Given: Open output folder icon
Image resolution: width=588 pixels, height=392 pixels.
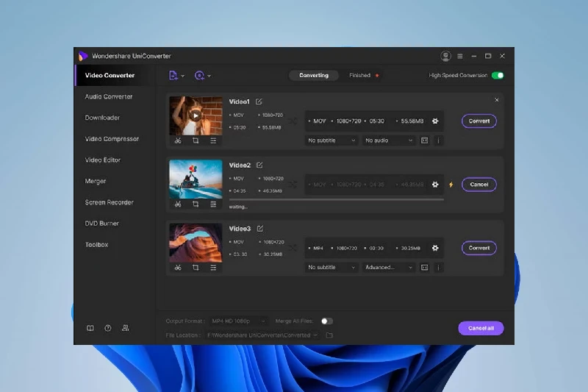Looking at the screenshot, I should tap(329, 335).
